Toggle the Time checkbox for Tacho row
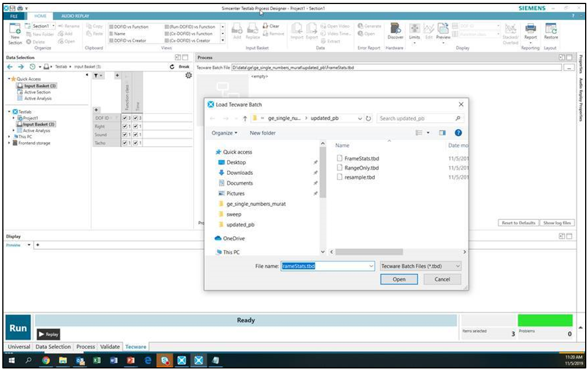588x369 pixels. [x=136, y=143]
